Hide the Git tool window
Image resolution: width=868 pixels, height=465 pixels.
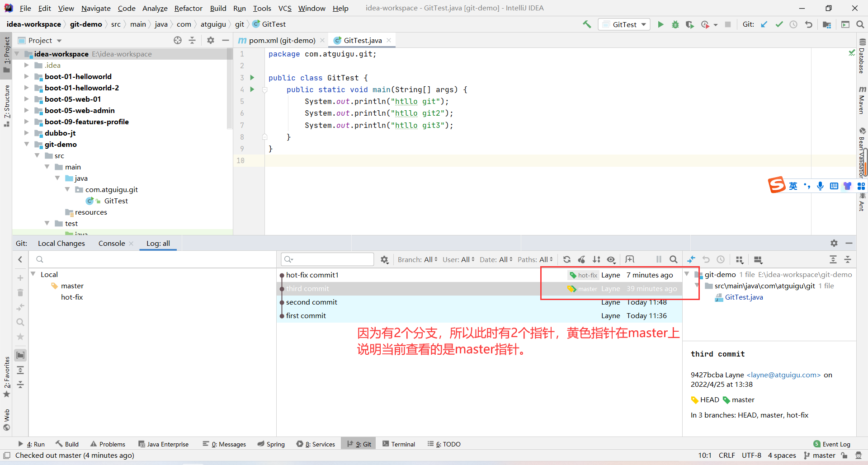tap(849, 243)
